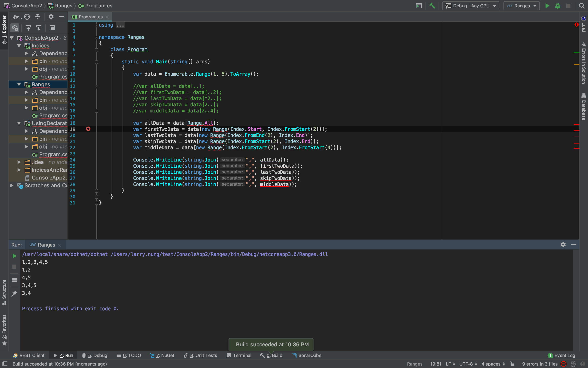The image size is (588, 368).
Task: Click the Build solution hammer icon
Action: [432, 6]
